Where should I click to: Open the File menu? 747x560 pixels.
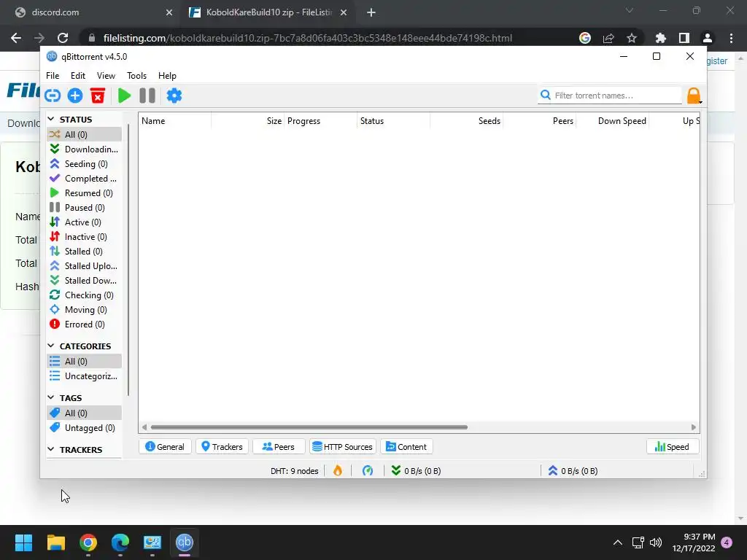pyautogui.click(x=53, y=76)
